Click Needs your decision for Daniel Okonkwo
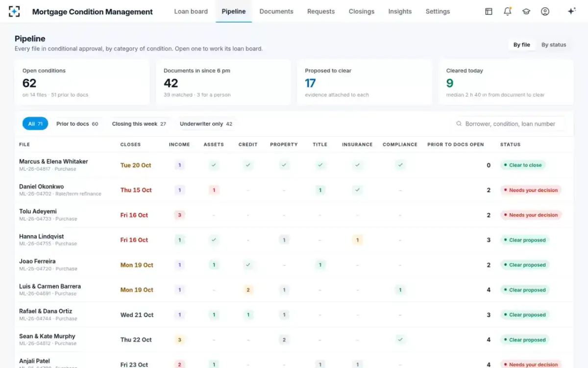 tap(531, 190)
